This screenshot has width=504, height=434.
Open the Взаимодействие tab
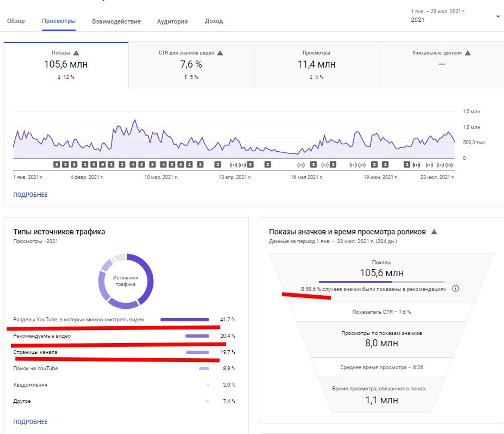point(116,21)
